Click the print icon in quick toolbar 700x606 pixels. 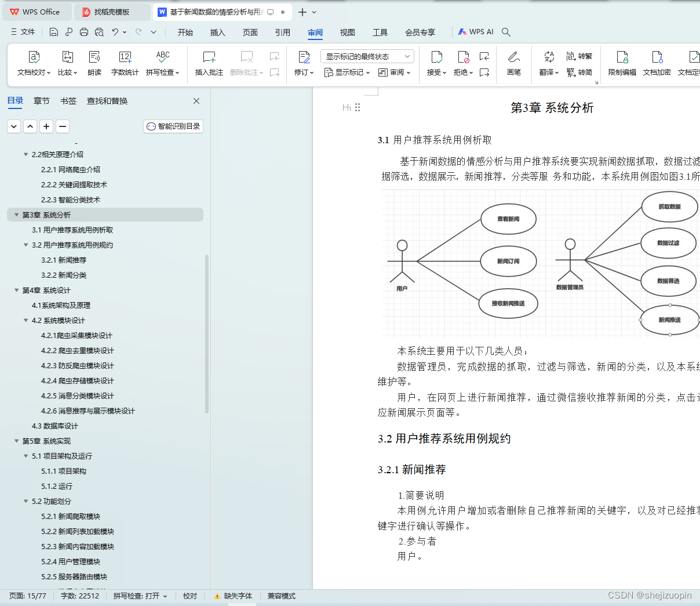[84, 32]
